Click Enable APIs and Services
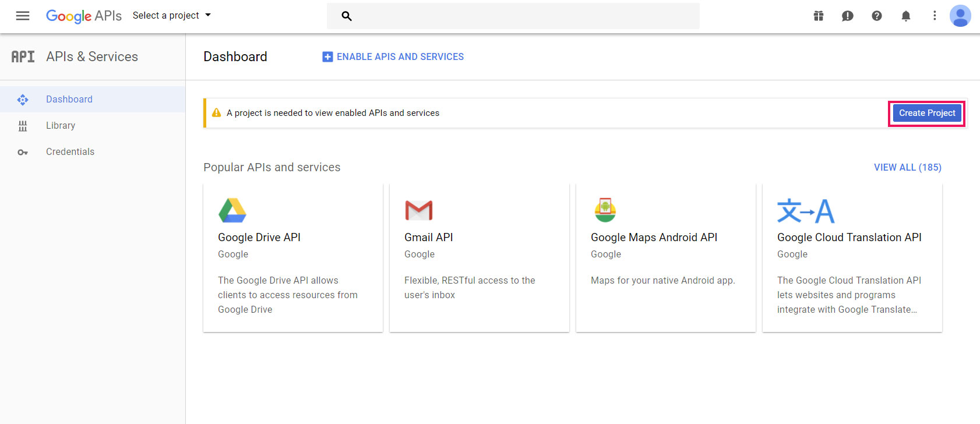Image resolution: width=980 pixels, height=424 pixels. coord(393,56)
